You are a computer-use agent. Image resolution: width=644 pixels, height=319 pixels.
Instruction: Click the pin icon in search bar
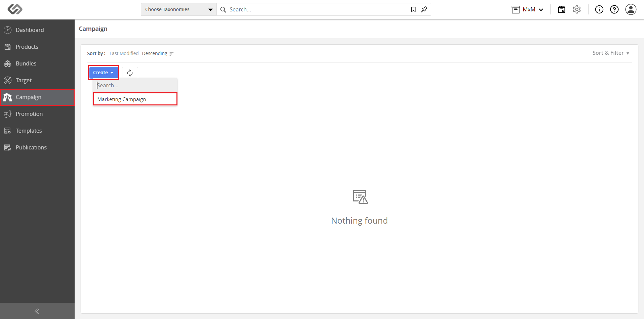[424, 9]
